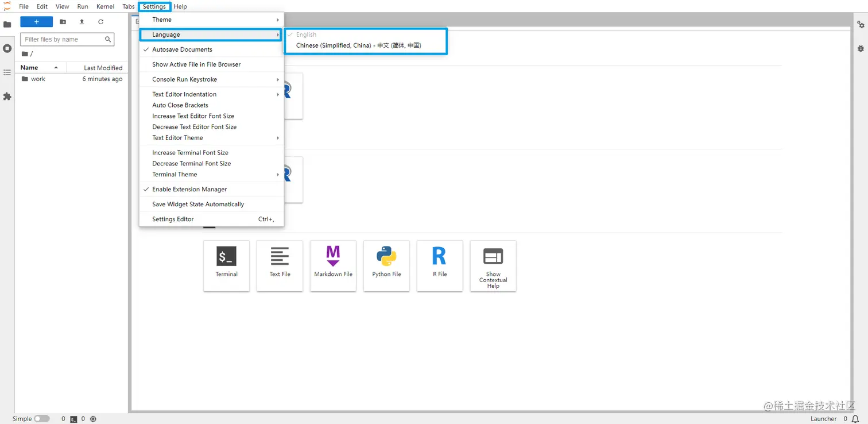Sort files by Last Modified column
868x424 pixels.
pos(97,68)
